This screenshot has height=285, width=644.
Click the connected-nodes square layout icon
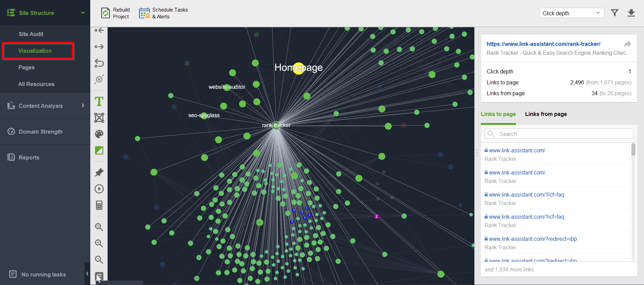point(99,118)
